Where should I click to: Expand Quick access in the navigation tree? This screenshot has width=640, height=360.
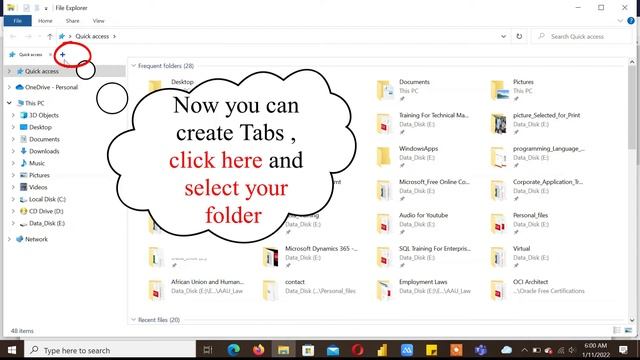[9, 71]
